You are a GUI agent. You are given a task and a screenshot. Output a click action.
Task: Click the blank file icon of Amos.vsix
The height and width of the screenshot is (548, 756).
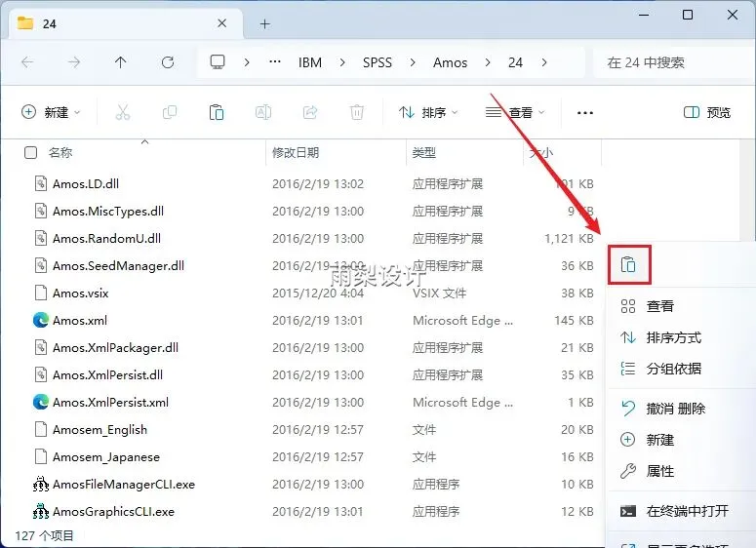tap(41, 293)
